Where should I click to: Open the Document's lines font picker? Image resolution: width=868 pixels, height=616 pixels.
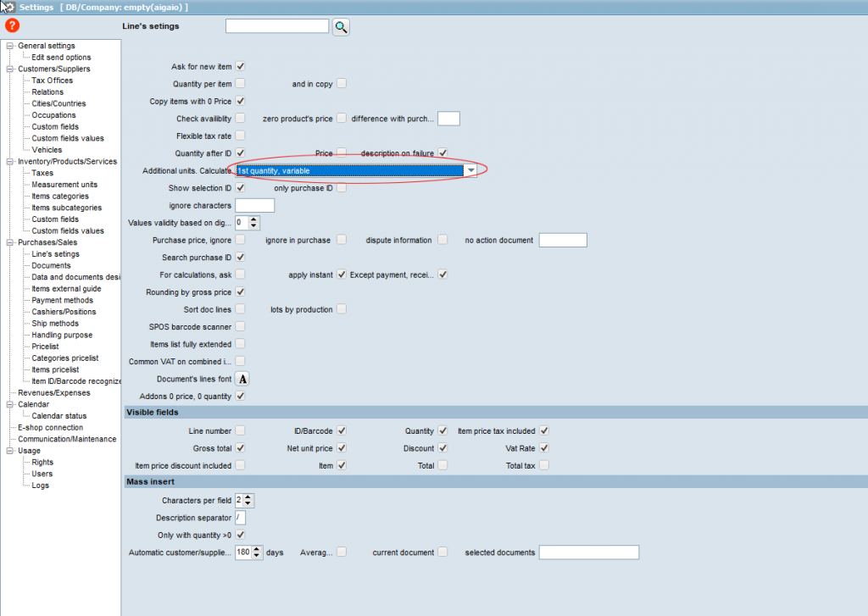point(242,379)
